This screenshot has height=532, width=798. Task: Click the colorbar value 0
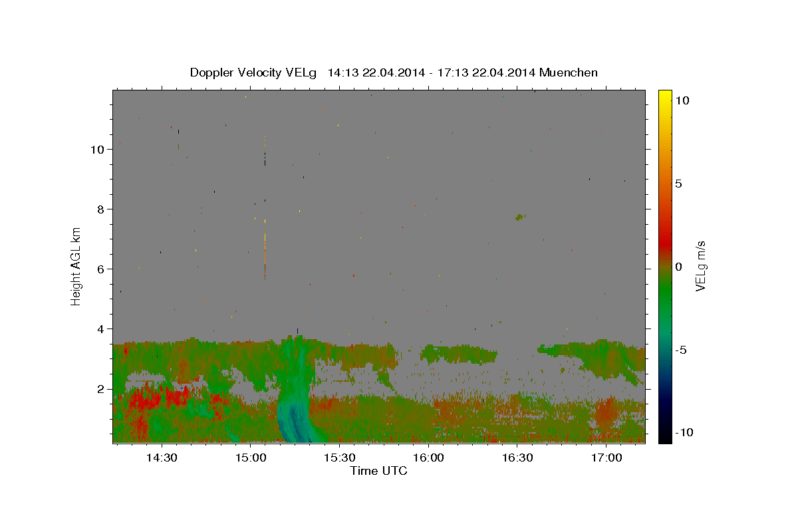[678, 267]
